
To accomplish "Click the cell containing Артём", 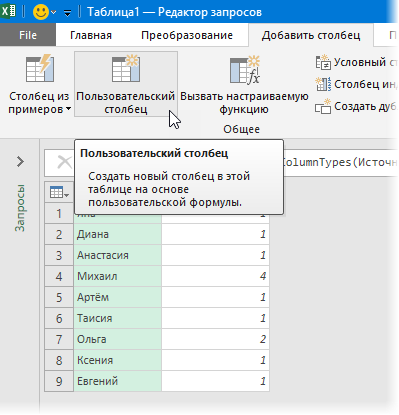I will (x=118, y=297).
